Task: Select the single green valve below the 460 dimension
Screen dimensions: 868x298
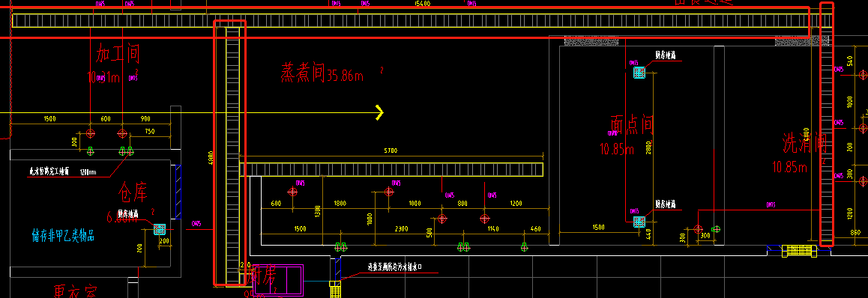Action: pos(524,246)
